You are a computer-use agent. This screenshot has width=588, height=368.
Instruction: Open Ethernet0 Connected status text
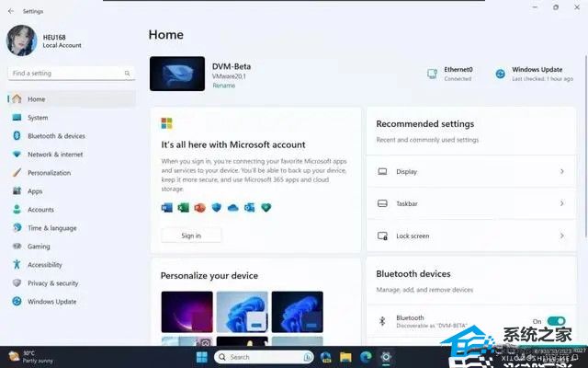click(x=458, y=74)
